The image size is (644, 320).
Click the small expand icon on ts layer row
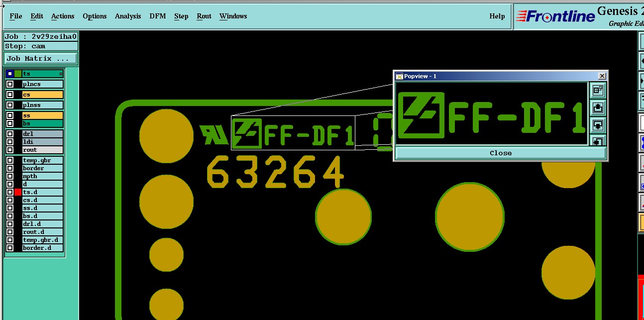(x=61, y=74)
